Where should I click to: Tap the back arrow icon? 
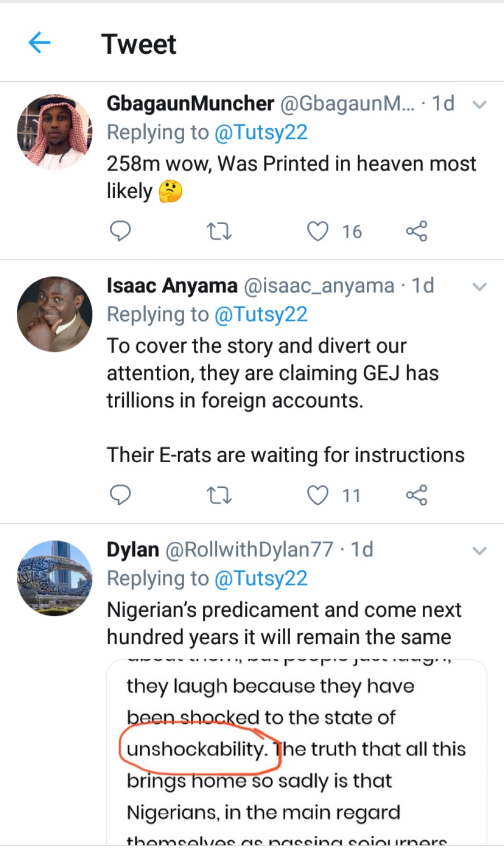coord(39,43)
